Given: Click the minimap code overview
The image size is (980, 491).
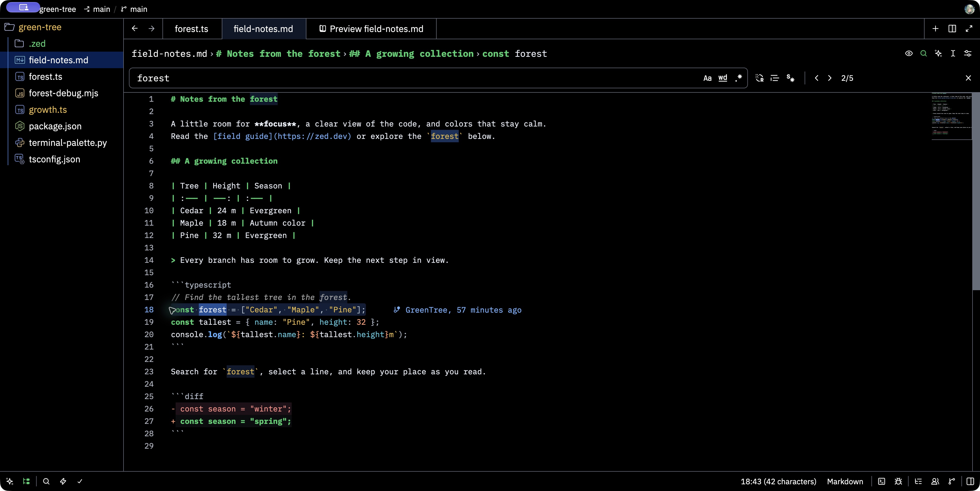Looking at the screenshot, I should point(951,116).
